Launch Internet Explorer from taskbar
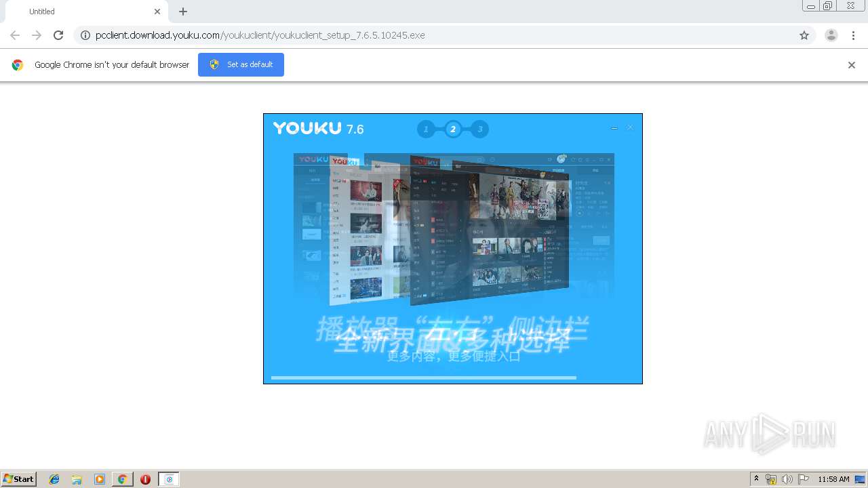Screen dimensions: 868x488 coord(54,479)
